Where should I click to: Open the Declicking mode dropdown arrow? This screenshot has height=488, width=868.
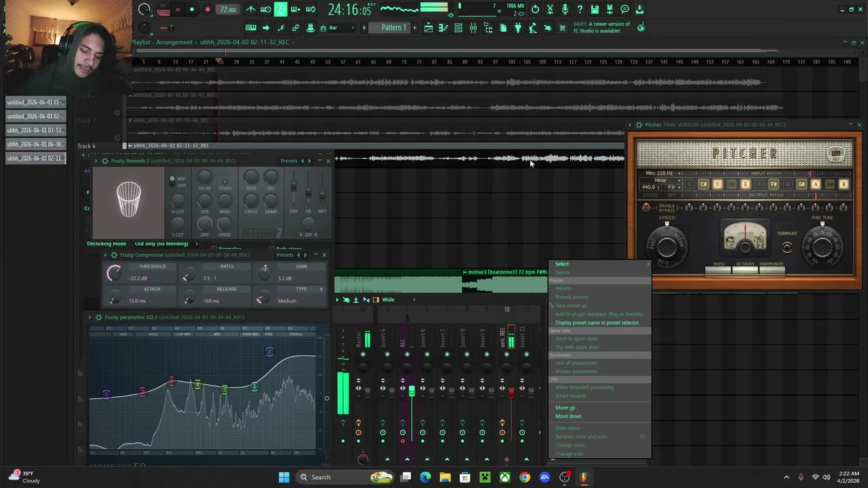[x=197, y=244]
